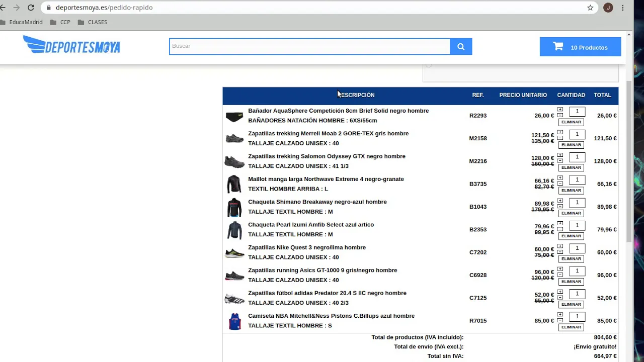The height and width of the screenshot is (362, 644).
Task: Increase quantity of Chaqueta Shimano Breakaway
Action: [x=560, y=201]
